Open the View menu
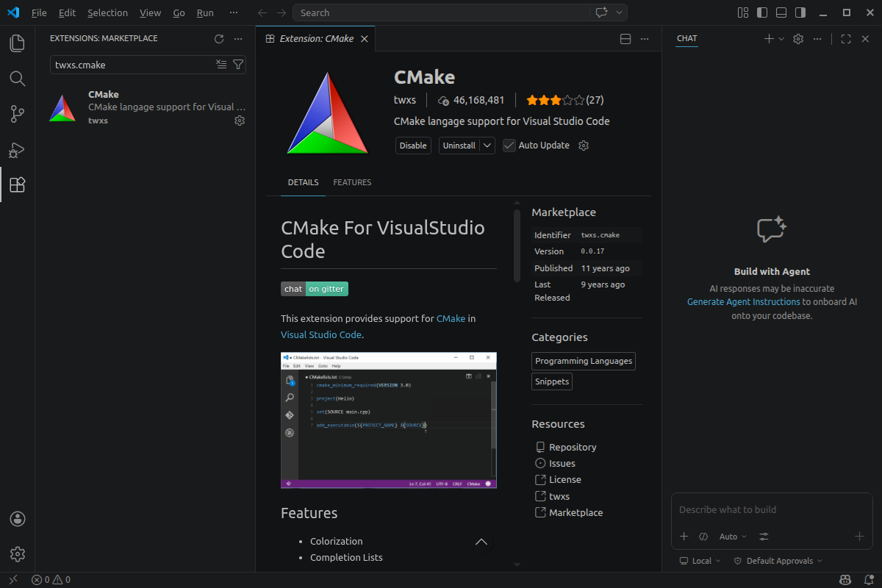The width and height of the screenshot is (882, 588). point(150,12)
